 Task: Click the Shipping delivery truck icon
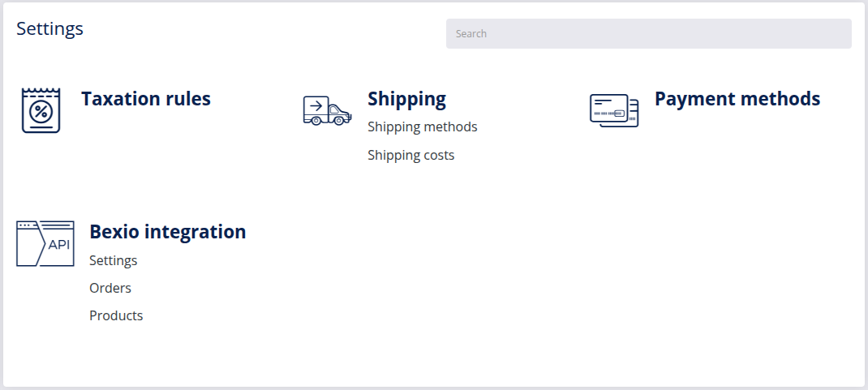(x=327, y=110)
